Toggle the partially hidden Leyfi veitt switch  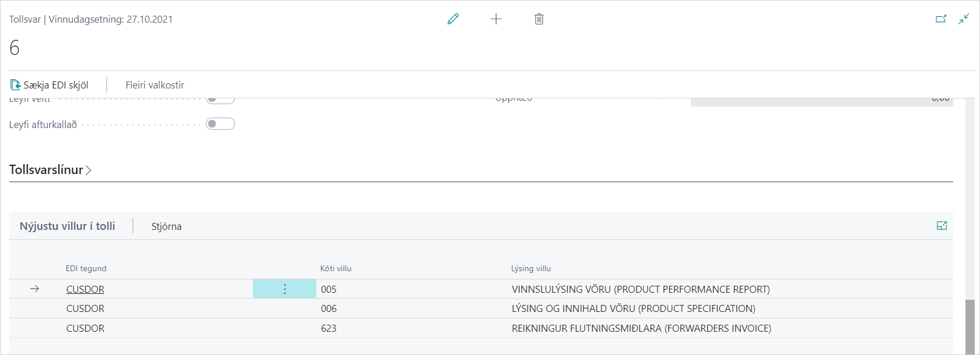220,100
